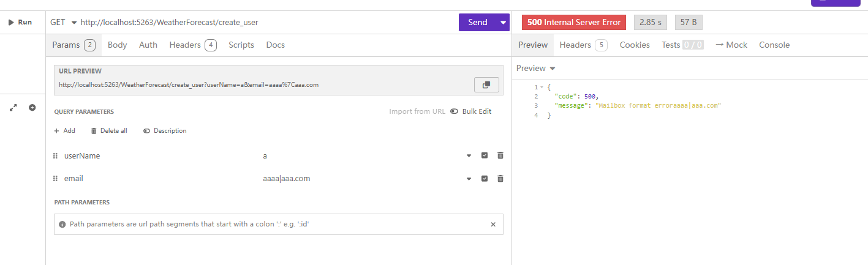Open the GET method dropdown
Image resolution: width=868 pixels, height=265 pixels.
pyautogui.click(x=63, y=22)
